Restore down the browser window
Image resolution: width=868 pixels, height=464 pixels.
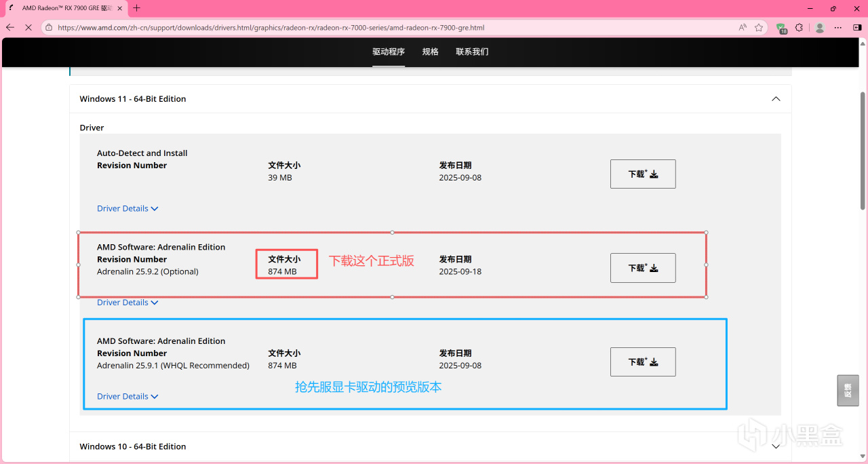(833, 8)
